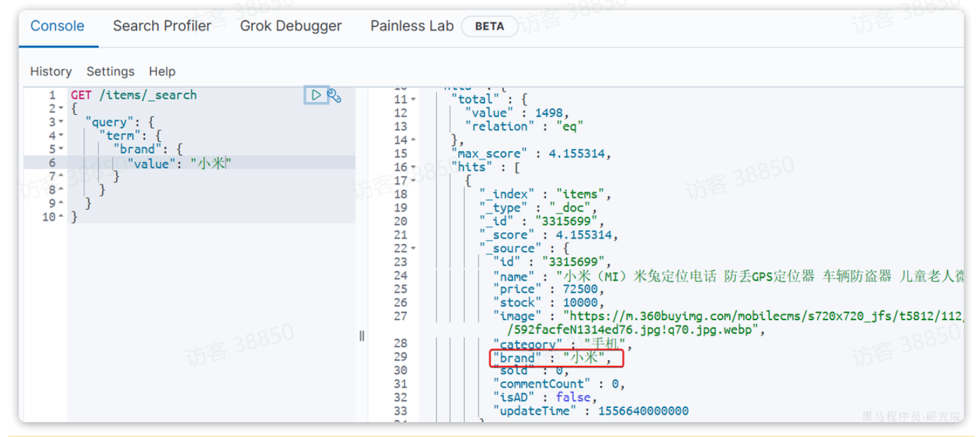Image resolution: width=980 pixels, height=437 pixels.
Task: Click the "updateTime" : 1556640000000 line
Action: 591,412
